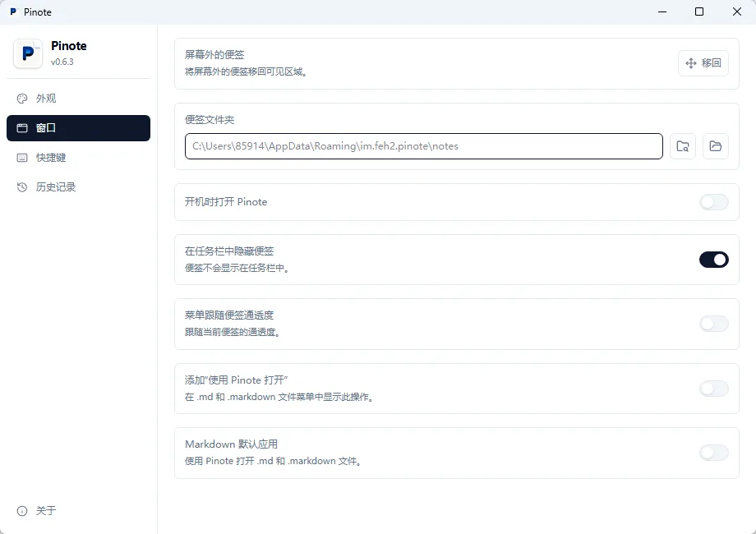Image resolution: width=756 pixels, height=534 pixels.
Task: Click text 跟随当前便签的通透度。
Action: click(x=233, y=332)
